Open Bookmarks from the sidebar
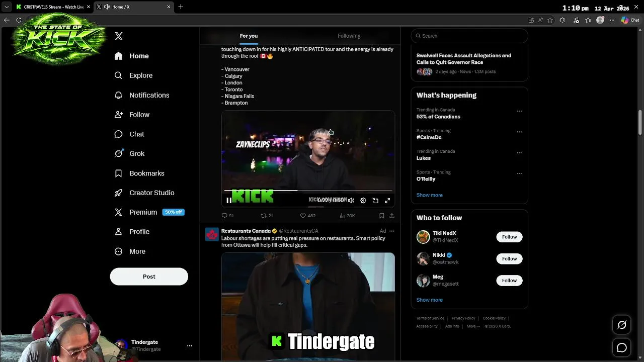Image resolution: width=644 pixels, height=362 pixels. click(140, 173)
